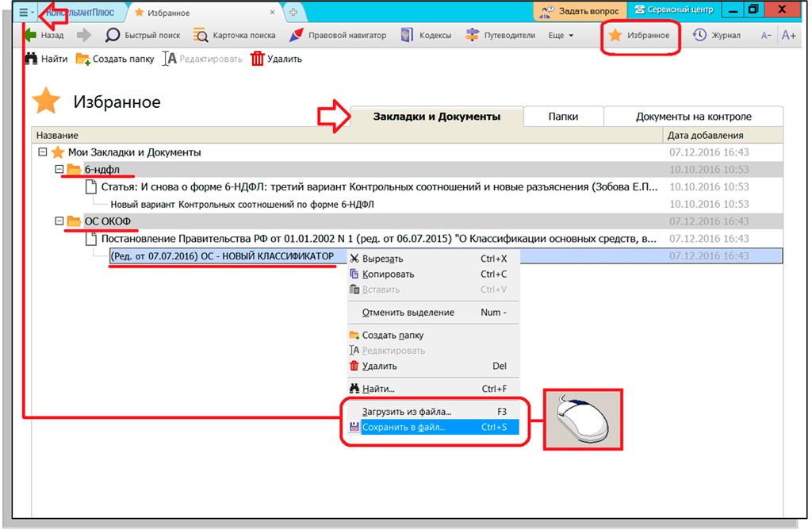
Task: Select the Новый вариант Контрольных соотношений bookmark
Action: [242, 204]
